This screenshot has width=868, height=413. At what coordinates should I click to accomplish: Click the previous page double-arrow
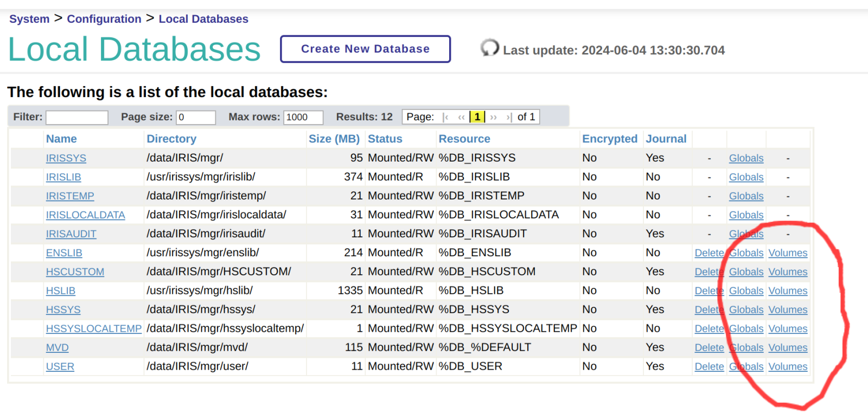pos(461,117)
